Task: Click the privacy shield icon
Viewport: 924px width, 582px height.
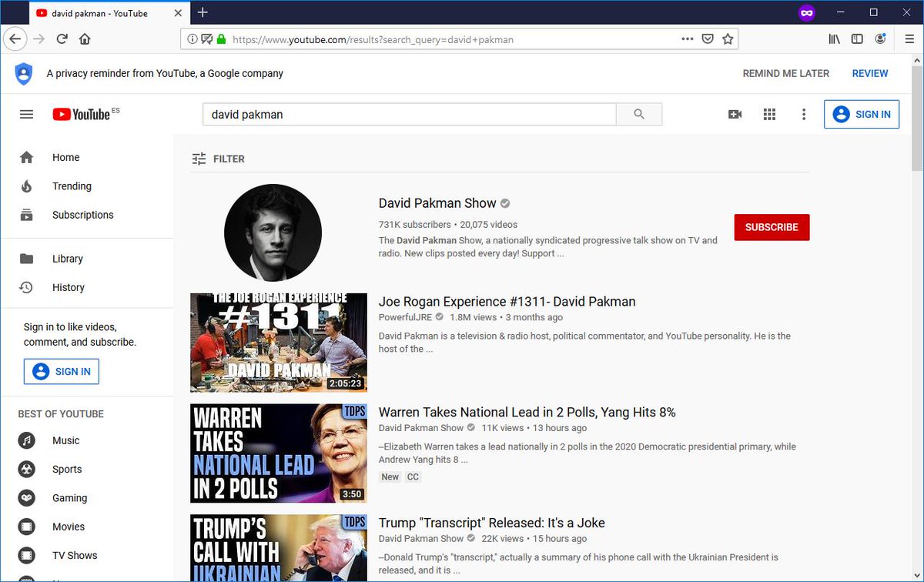Action: (x=24, y=74)
